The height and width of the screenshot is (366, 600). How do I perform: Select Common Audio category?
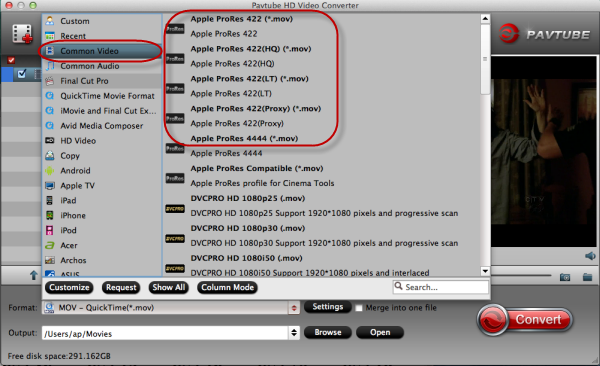[102, 66]
